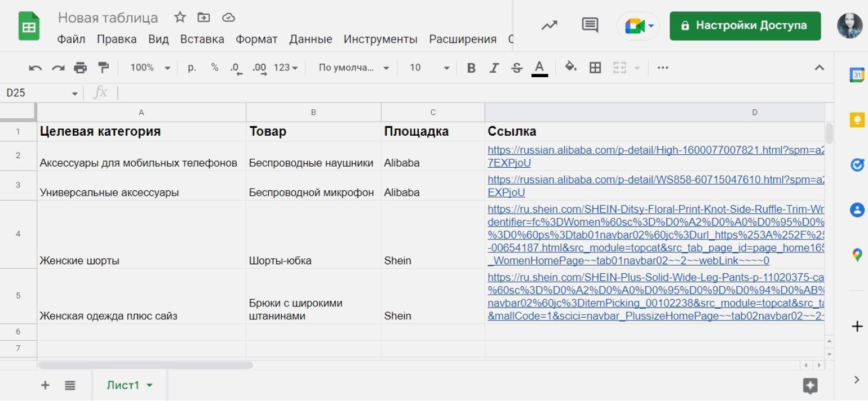Print the spreadsheet
Viewport: 868px width, 401px height.
(x=81, y=68)
